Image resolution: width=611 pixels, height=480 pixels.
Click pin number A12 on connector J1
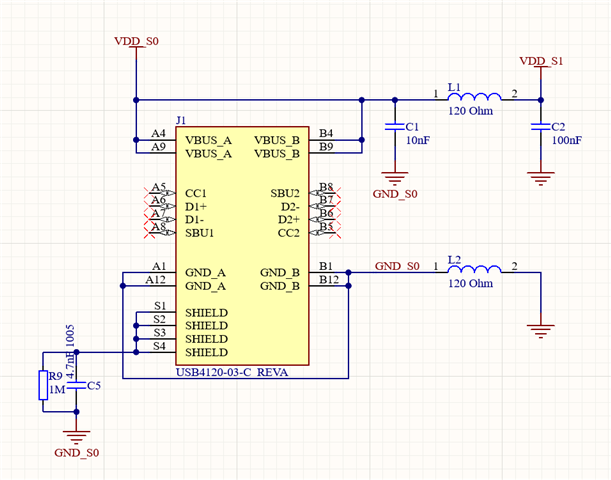(x=155, y=279)
